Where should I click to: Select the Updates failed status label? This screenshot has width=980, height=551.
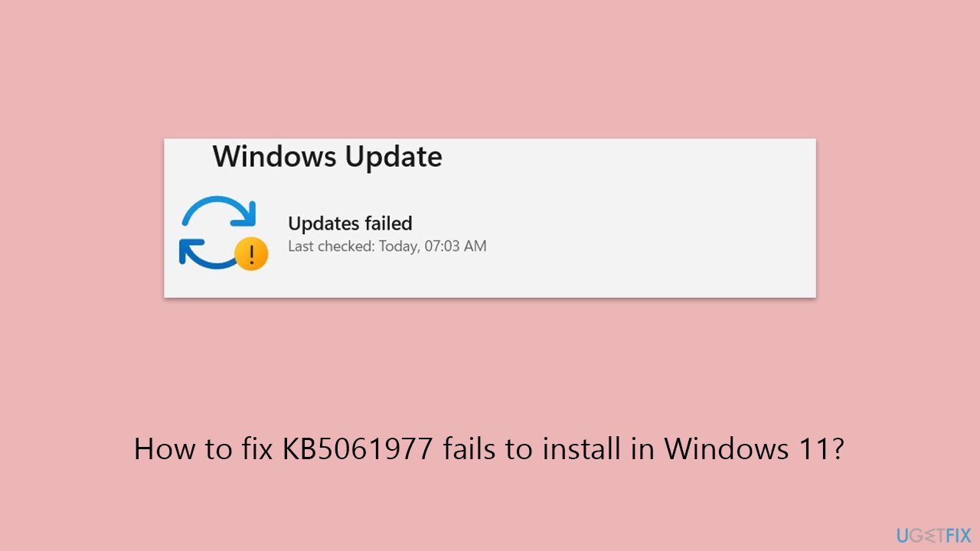[x=350, y=223]
